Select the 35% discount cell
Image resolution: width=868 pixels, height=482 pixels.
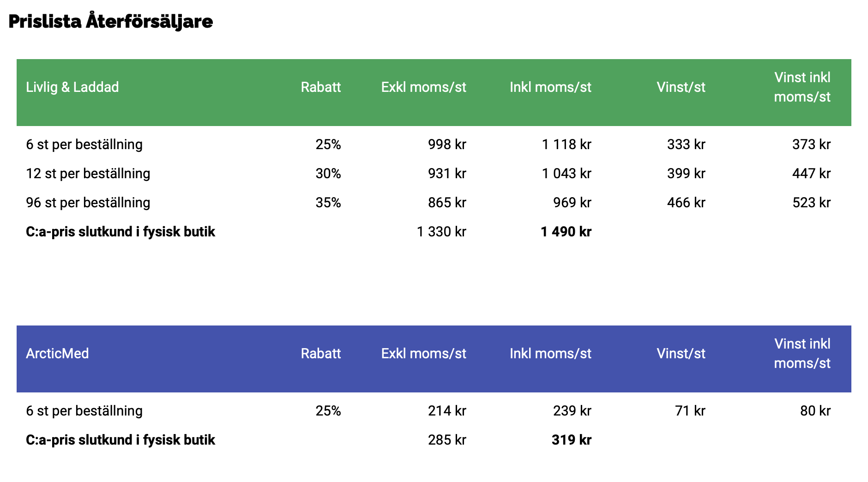click(328, 202)
